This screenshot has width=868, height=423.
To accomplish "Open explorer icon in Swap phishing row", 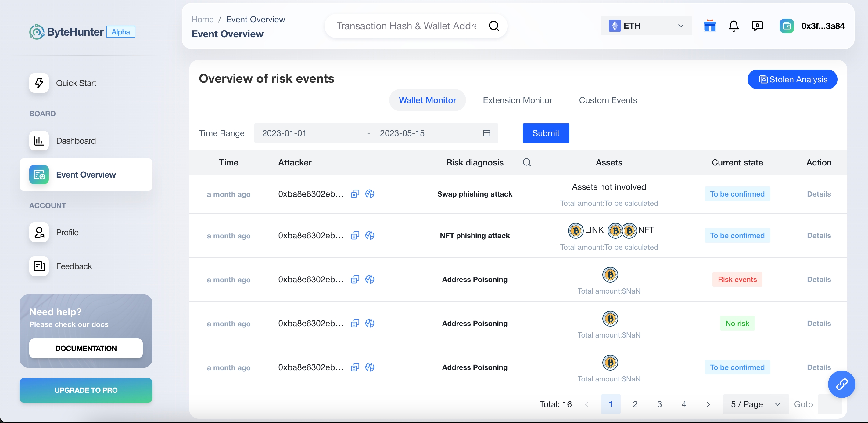I will 370,194.
